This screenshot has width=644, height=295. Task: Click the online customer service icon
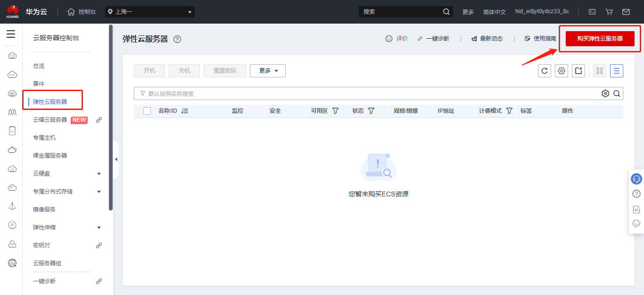pyautogui.click(x=636, y=179)
